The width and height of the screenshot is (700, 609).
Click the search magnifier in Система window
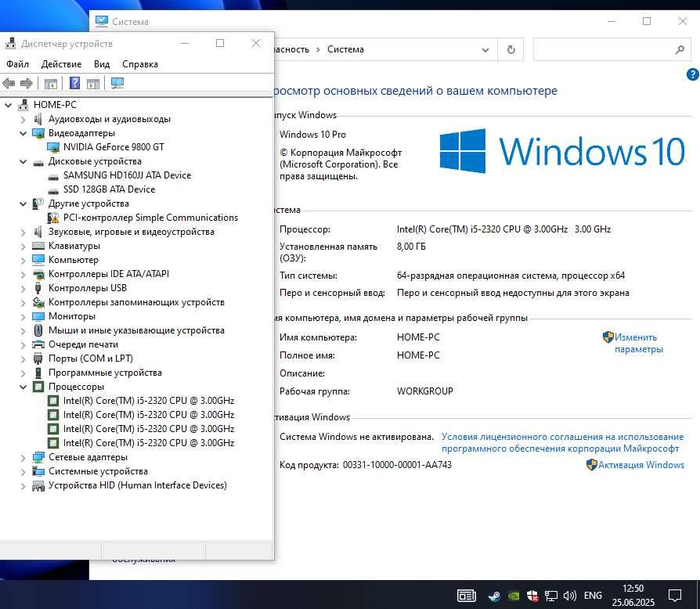680,49
